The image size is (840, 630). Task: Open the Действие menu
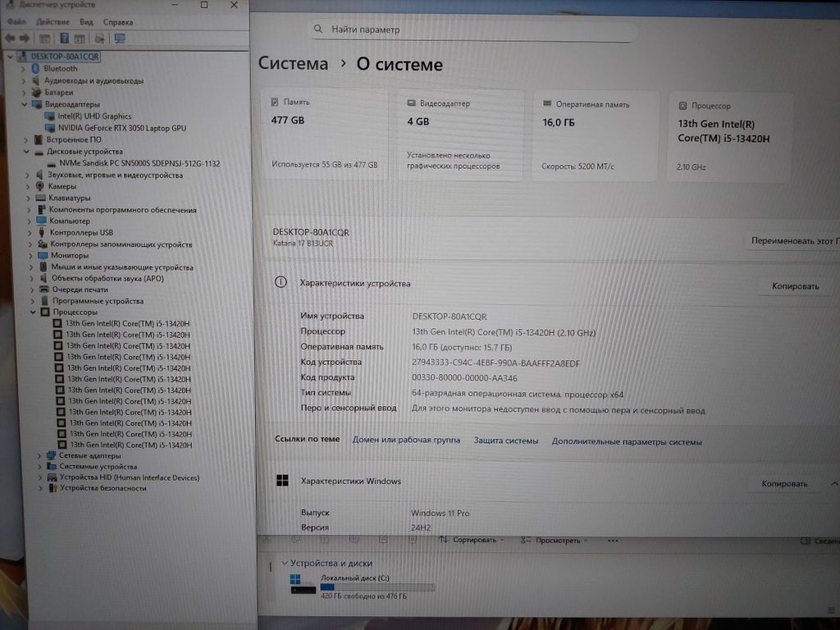(x=53, y=22)
